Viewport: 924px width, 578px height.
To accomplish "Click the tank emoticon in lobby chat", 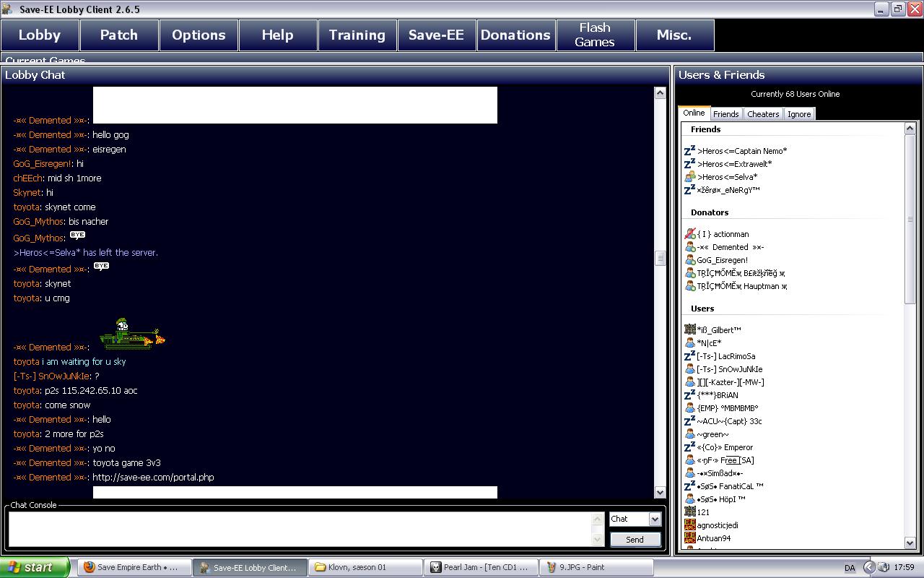I will (132, 335).
